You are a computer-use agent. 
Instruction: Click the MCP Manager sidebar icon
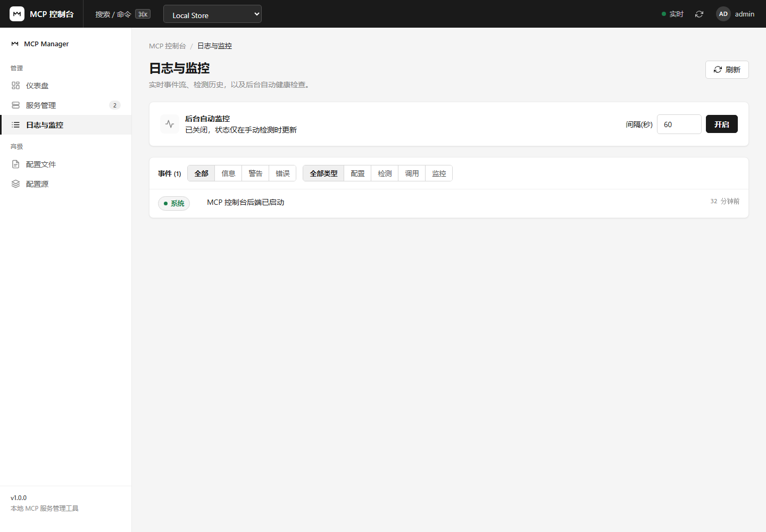(15, 44)
